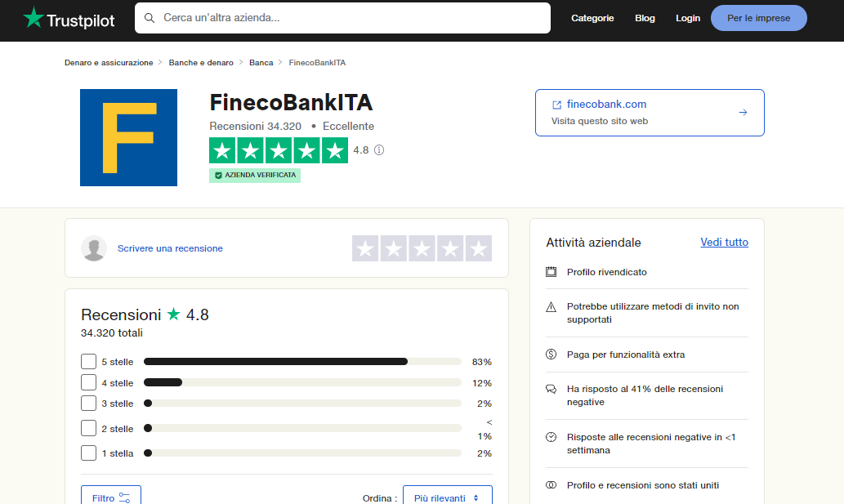Click the 1 stella progress bar

[302, 453]
